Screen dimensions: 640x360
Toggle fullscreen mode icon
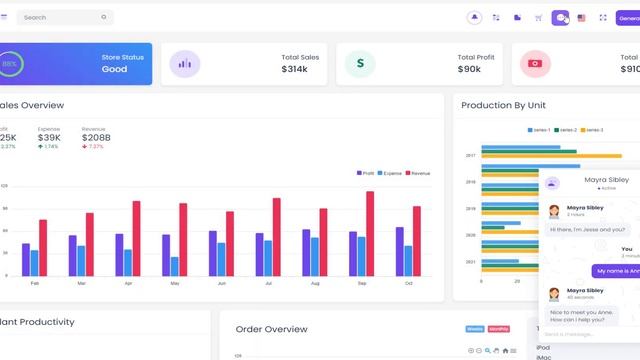pyautogui.click(x=603, y=18)
